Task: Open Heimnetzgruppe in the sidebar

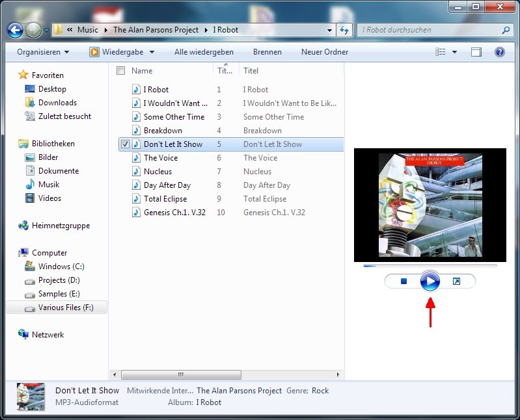Action: tap(61, 226)
